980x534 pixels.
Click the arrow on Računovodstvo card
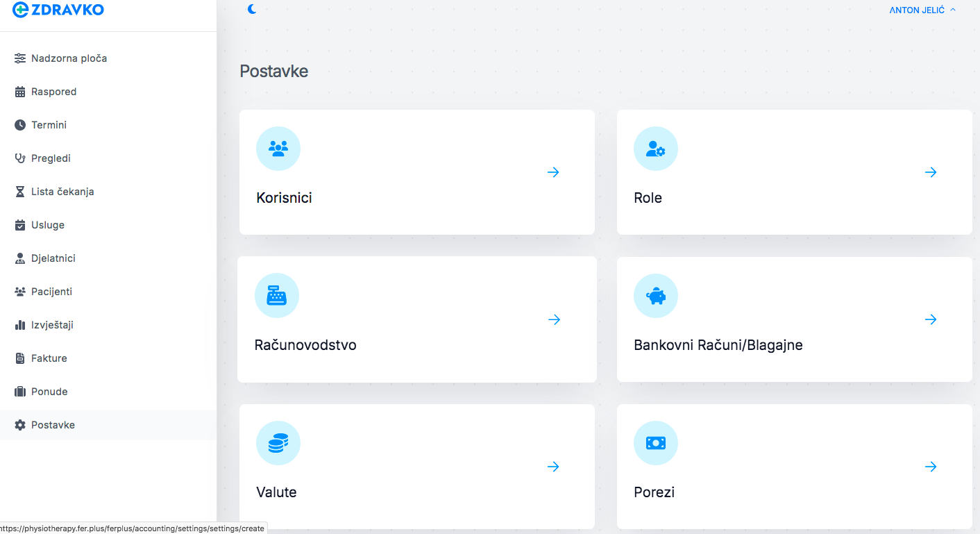554,319
